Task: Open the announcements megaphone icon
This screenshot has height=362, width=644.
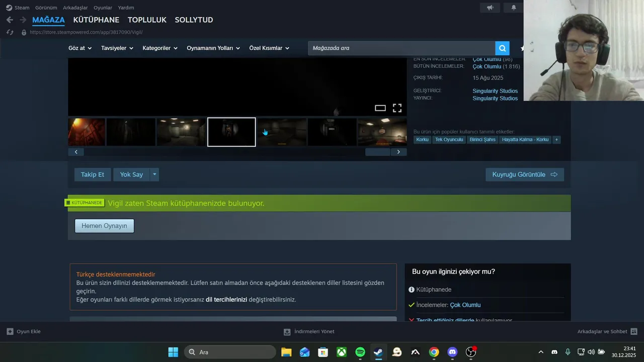Action: [x=490, y=8]
